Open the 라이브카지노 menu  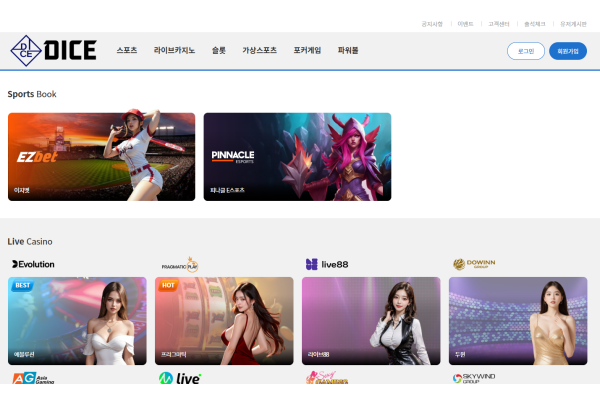(174, 50)
